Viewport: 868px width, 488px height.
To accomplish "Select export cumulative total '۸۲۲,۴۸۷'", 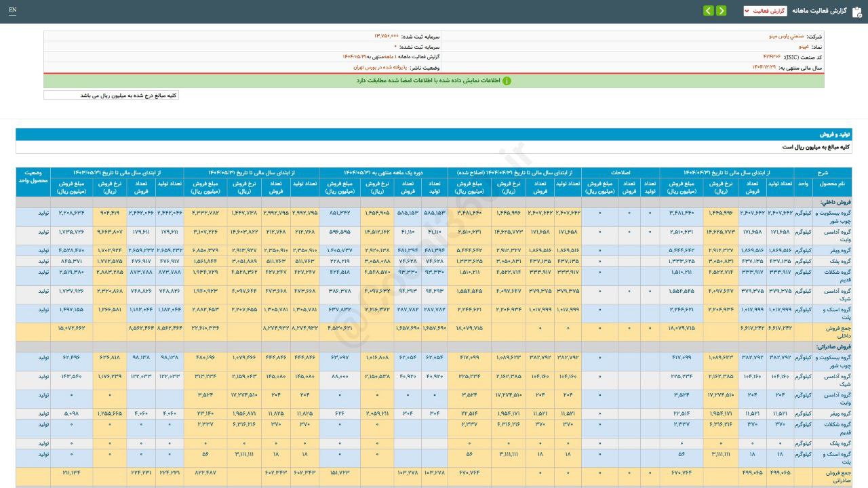I will coord(206,472).
